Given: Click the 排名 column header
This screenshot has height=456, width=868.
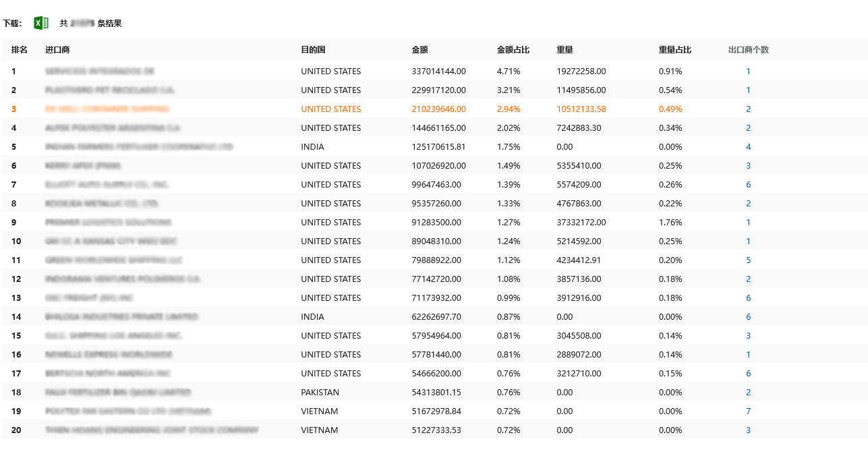Looking at the screenshot, I should click(x=20, y=50).
